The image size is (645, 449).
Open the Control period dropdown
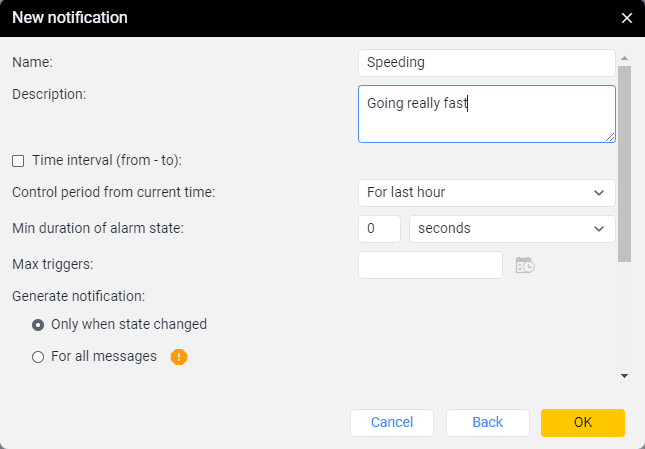(486, 192)
